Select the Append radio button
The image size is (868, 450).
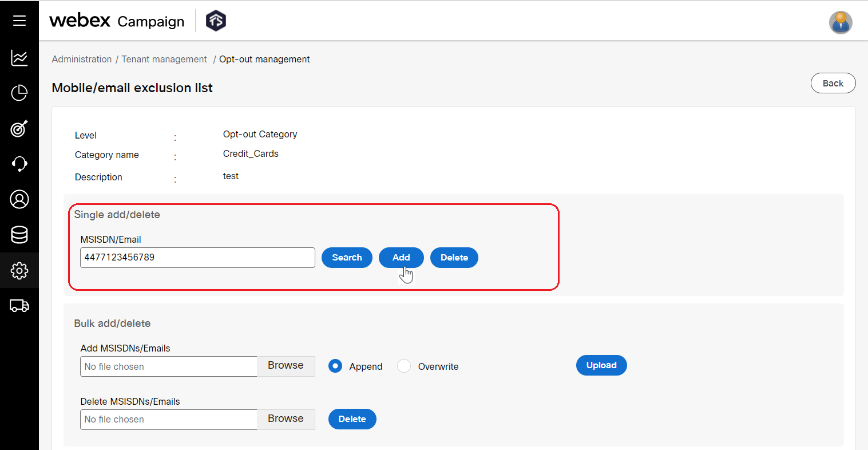point(335,365)
